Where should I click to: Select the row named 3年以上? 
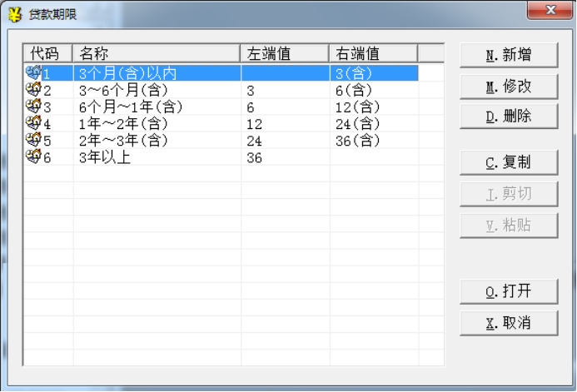221,157
